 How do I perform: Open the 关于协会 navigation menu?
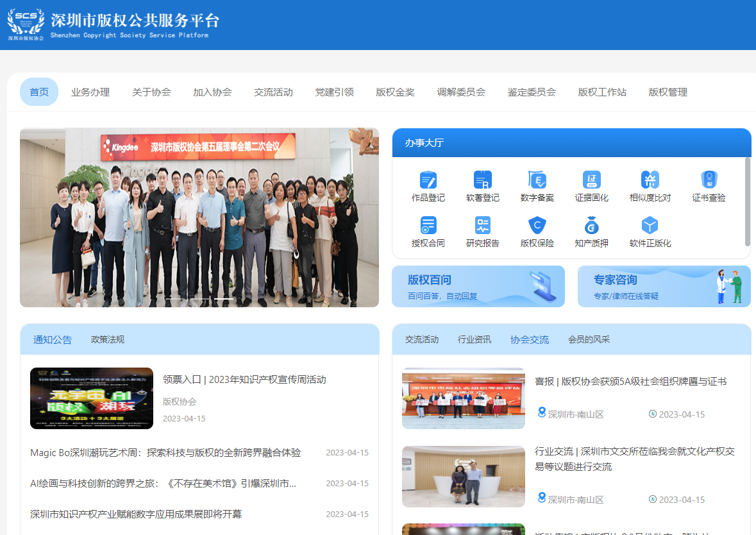pos(151,92)
